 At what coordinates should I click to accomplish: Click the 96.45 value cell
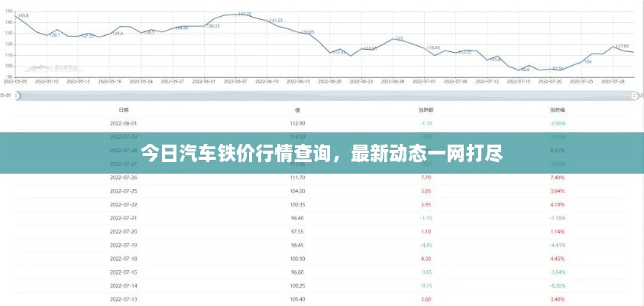tap(297, 245)
